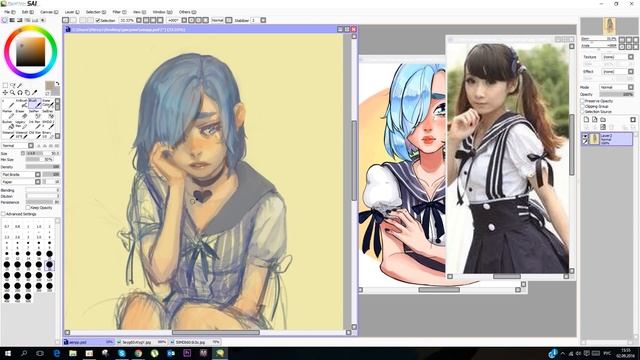This screenshot has width=640, height=360.
Task: Create a new layer in layer panel
Action: click(587, 120)
